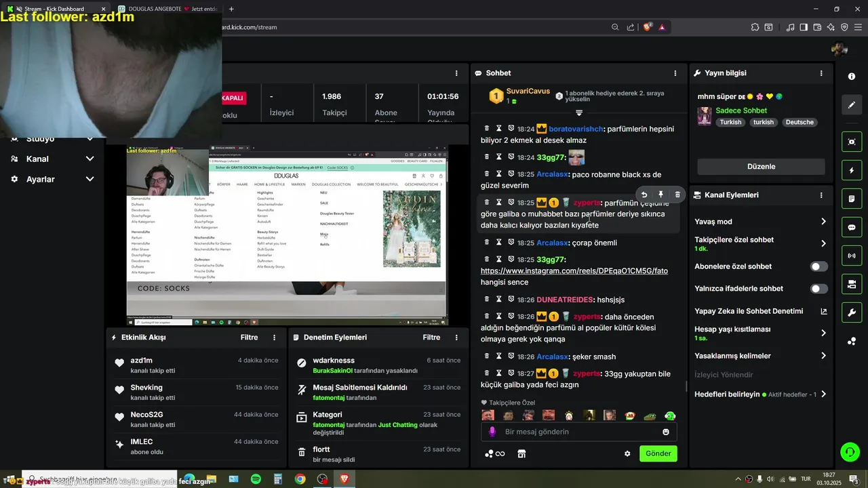Viewport: 868px width, 488px height.
Task: Click the Kicks infinity points icon
Action: (495, 453)
